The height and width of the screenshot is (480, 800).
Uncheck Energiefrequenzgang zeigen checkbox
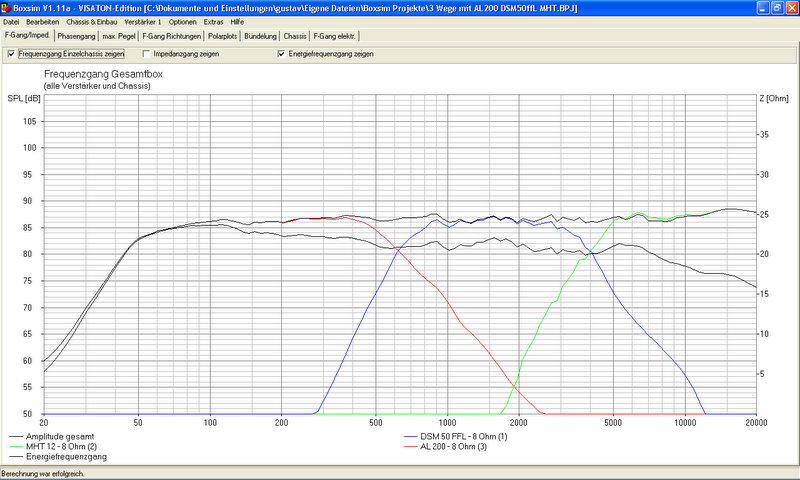(282, 54)
